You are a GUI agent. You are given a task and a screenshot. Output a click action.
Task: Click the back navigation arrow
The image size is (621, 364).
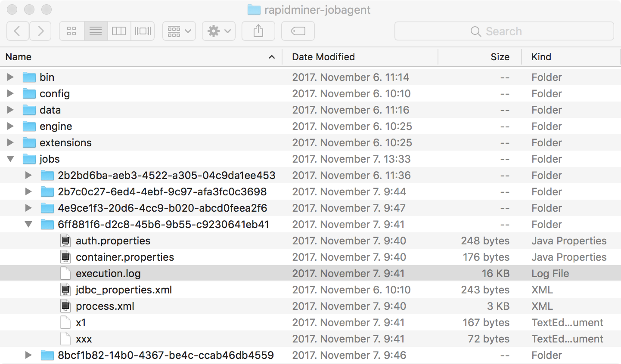[x=18, y=31]
